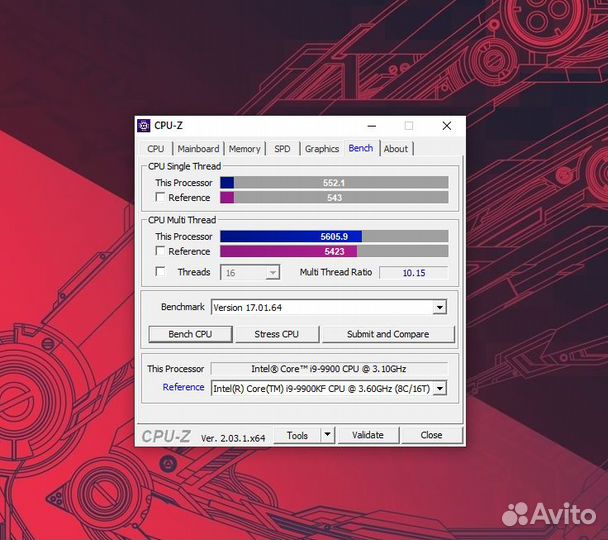Click single thread score bar 552.1

pos(334,182)
